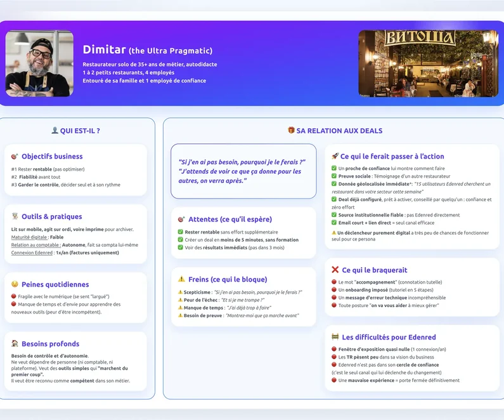Screen dimensions: 504x420
Task: Click red dot beside Un message d'erreur technique
Action: pos(334,298)
